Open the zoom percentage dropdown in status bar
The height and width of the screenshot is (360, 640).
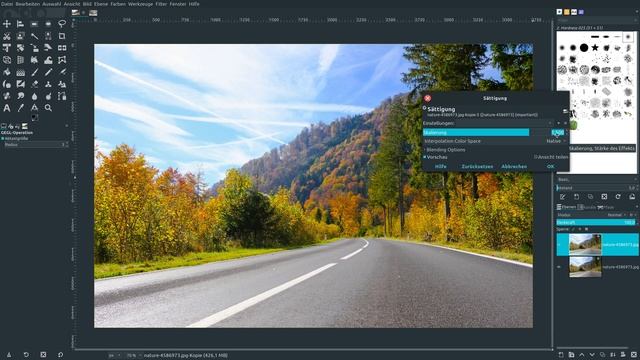coord(133,356)
